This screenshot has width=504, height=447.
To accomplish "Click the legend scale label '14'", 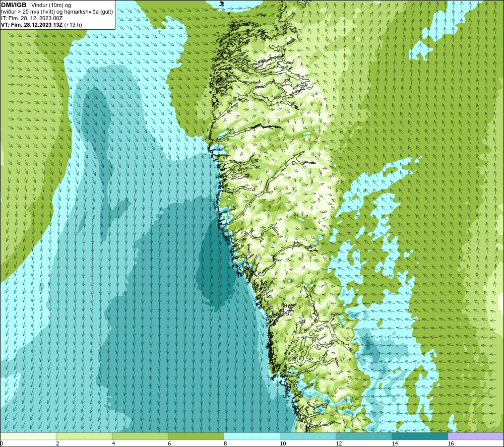I will coord(395,444).
